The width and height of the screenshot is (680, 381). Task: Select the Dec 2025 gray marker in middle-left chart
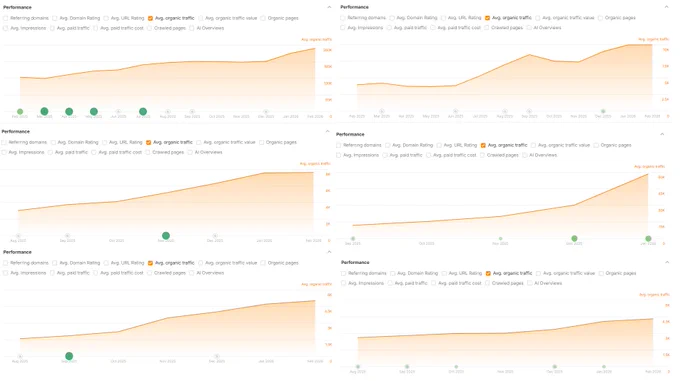(215, 236)
